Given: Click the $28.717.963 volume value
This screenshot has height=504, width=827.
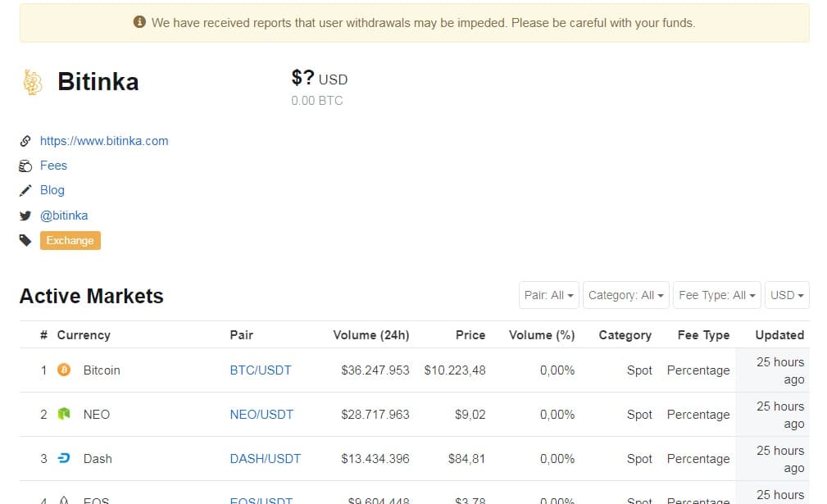Looking at the screenshot, I should point(375,415).
